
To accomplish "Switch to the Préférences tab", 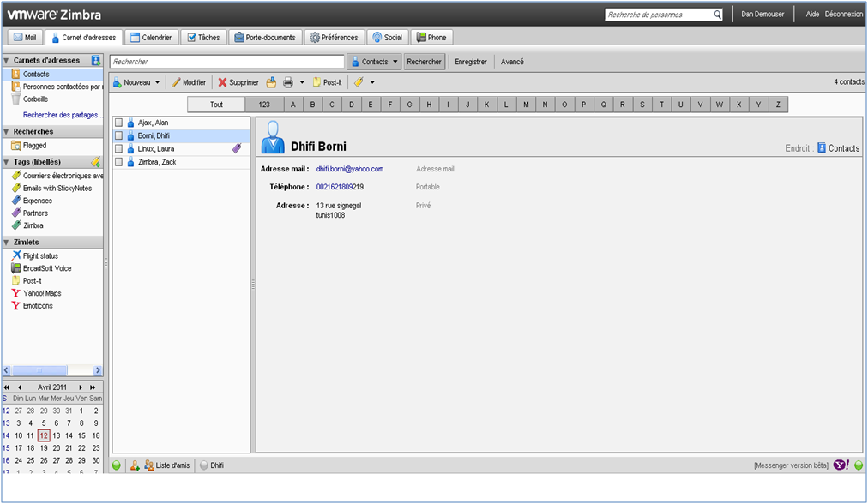I will tap(334, 38).
